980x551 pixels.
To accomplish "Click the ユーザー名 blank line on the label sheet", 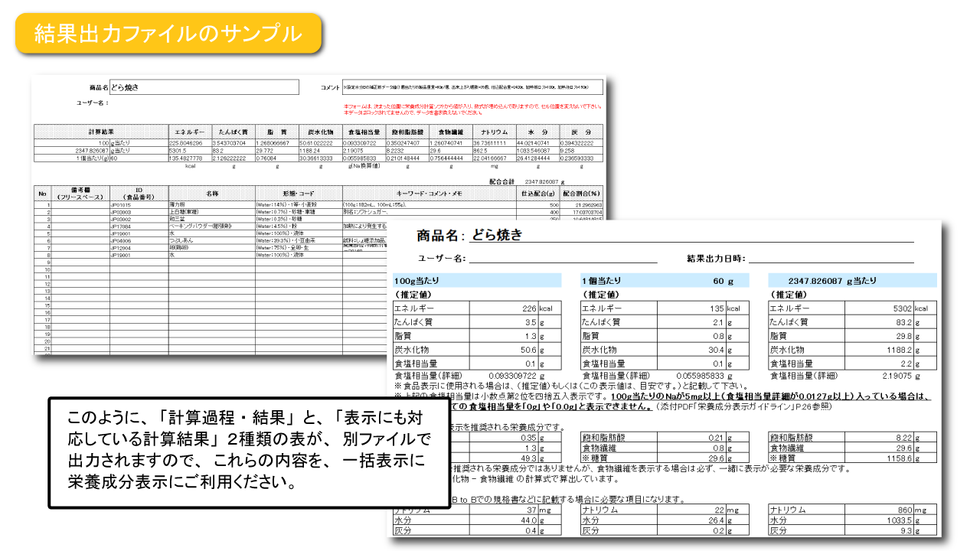I will coord(563,259).
